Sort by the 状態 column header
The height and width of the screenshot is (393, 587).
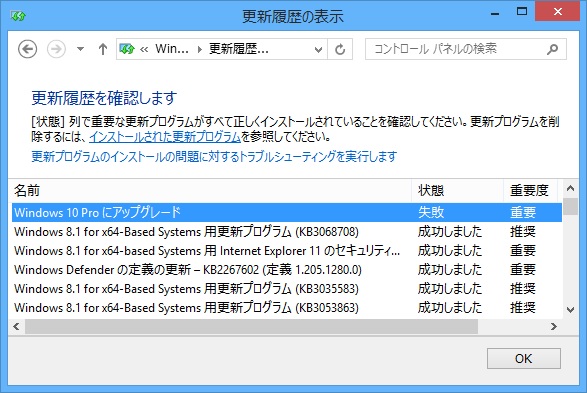tap(457, 191)
